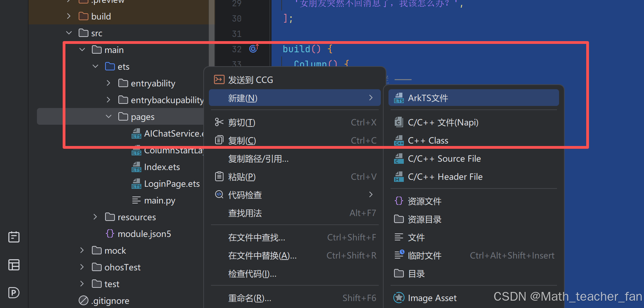Open the 代码检查 submenu arrow
Screen dimensions: 644x308
371,194
